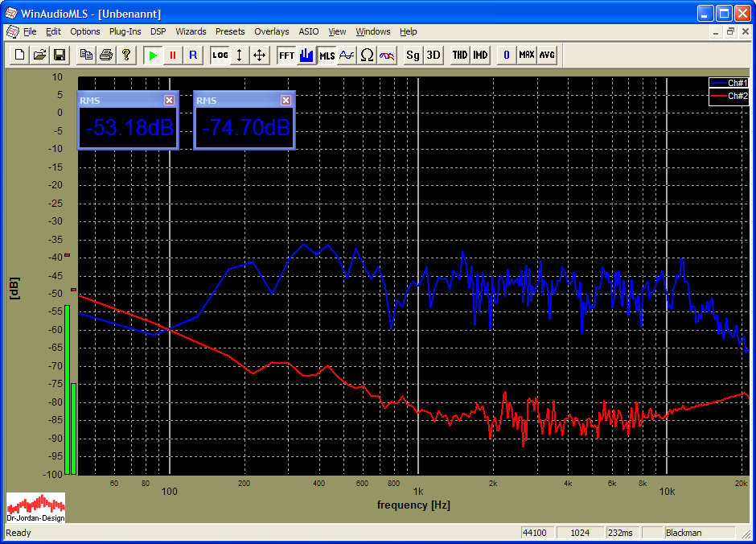The height and width of the screenshot is (544, 756).
Task: Pause measurement with the red pause button
Action: coord(172,55)
